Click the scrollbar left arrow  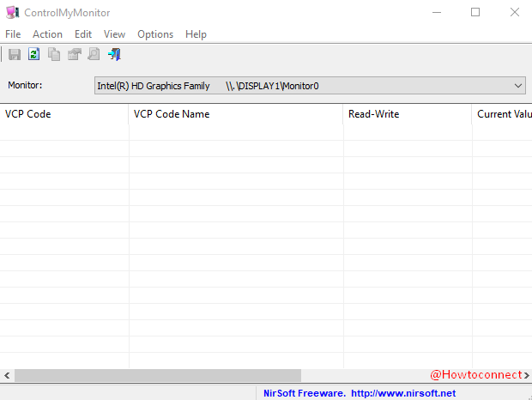point(7,376)
